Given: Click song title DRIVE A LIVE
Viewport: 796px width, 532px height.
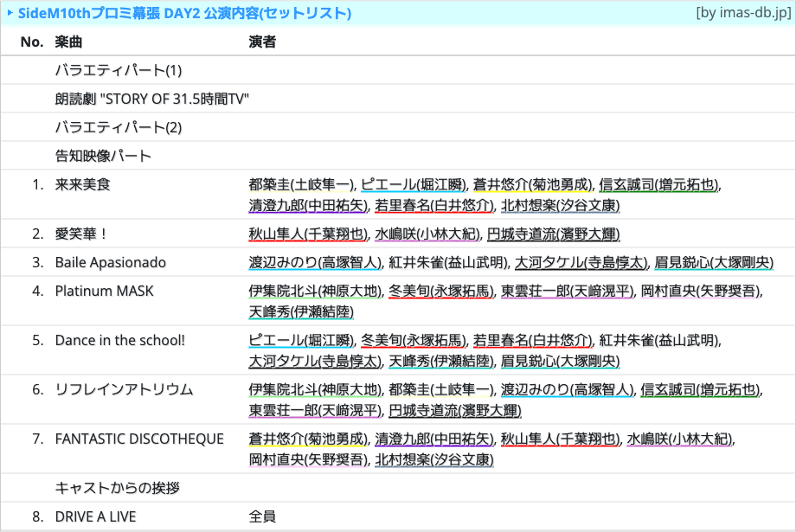Looking at the screenshot, I should pos(96,516).
